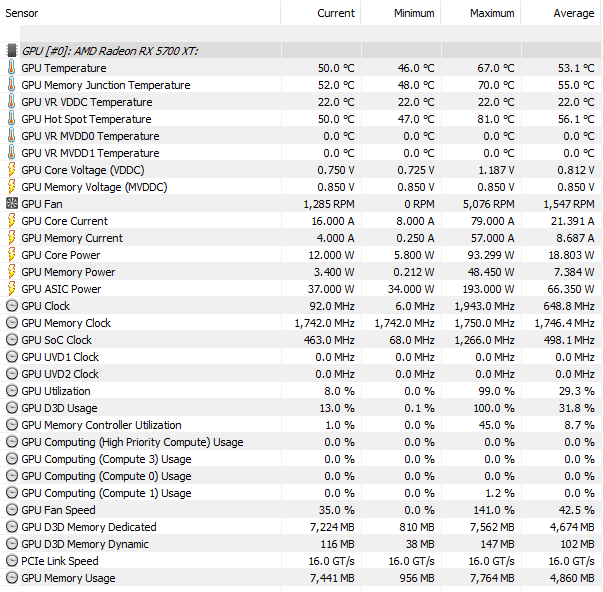603x592 pixels.
Task: Click lightning icon for GPU Core Power
Action: point(12,254)
